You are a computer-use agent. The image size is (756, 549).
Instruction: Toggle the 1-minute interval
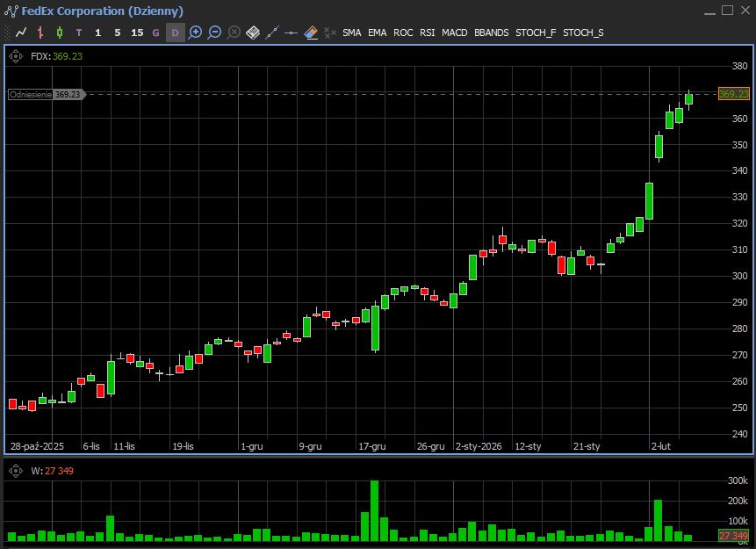pos(97,33)
